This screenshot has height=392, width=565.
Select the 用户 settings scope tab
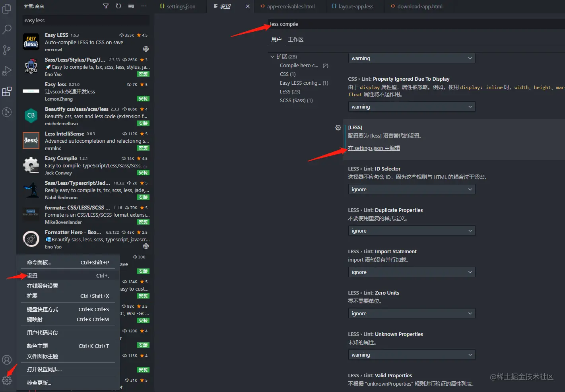[x=276, y=39]
